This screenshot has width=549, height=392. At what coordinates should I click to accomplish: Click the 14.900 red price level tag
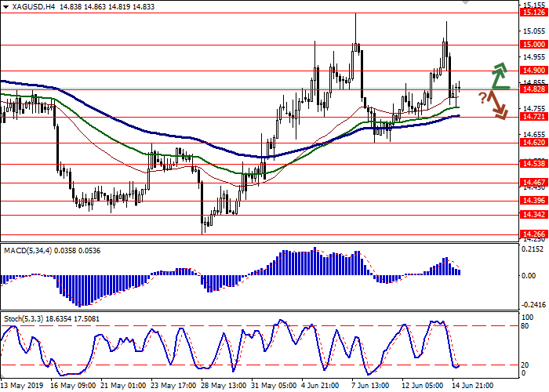coord(533,71)
